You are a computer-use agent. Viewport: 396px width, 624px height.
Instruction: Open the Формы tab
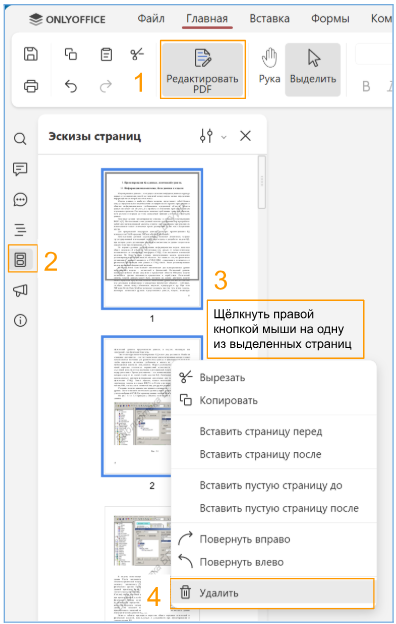point(330,19)
